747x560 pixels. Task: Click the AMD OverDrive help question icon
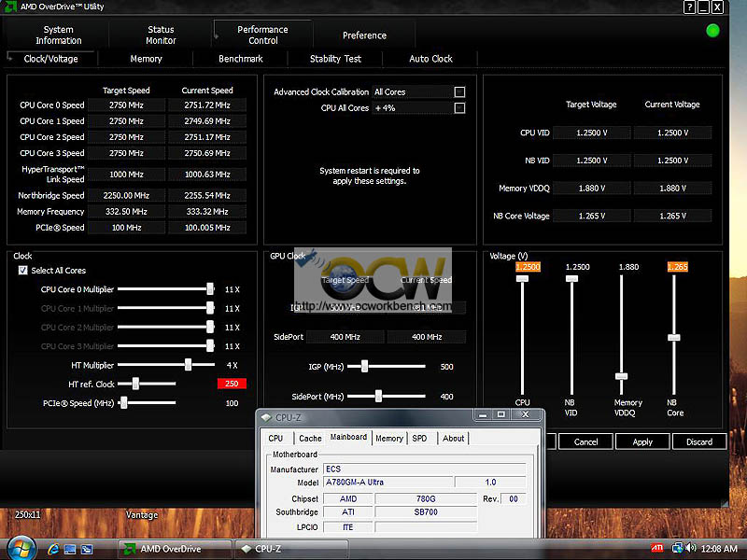(x=689, y=7)
